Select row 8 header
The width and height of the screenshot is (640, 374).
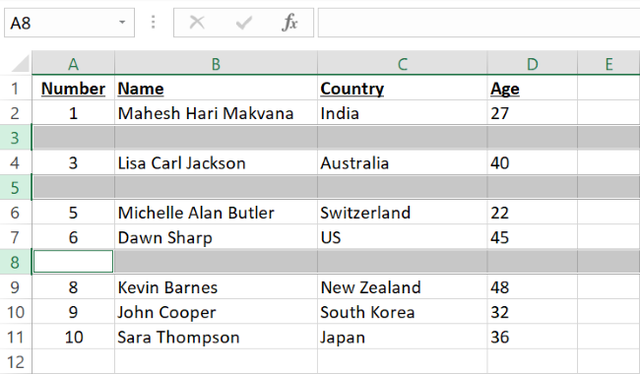[15, 262]
